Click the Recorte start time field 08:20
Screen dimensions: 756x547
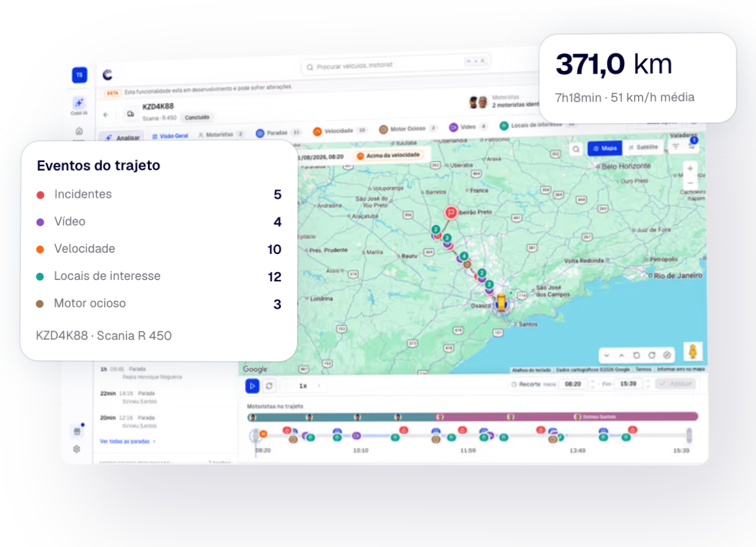573,384
